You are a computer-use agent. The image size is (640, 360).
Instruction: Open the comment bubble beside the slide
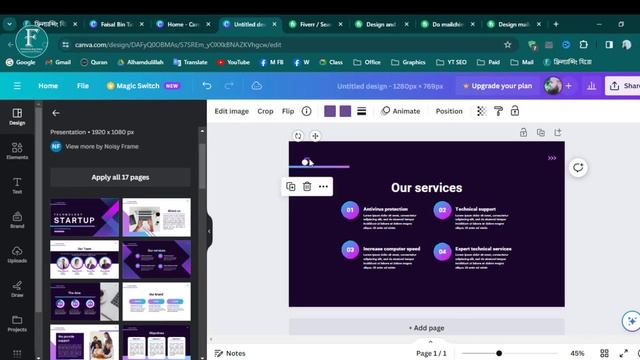[578, 167]
